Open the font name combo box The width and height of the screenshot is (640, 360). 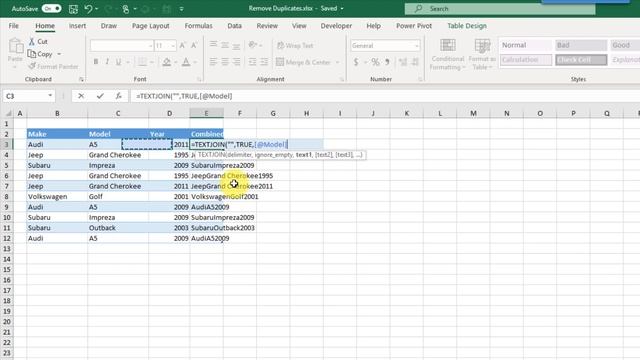(121, 46)
